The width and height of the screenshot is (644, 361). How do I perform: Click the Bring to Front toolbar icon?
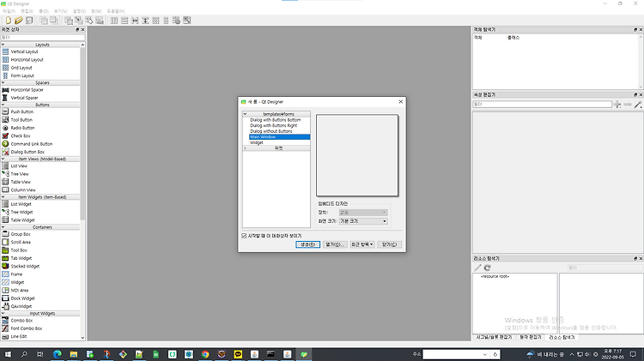(54, 20)
